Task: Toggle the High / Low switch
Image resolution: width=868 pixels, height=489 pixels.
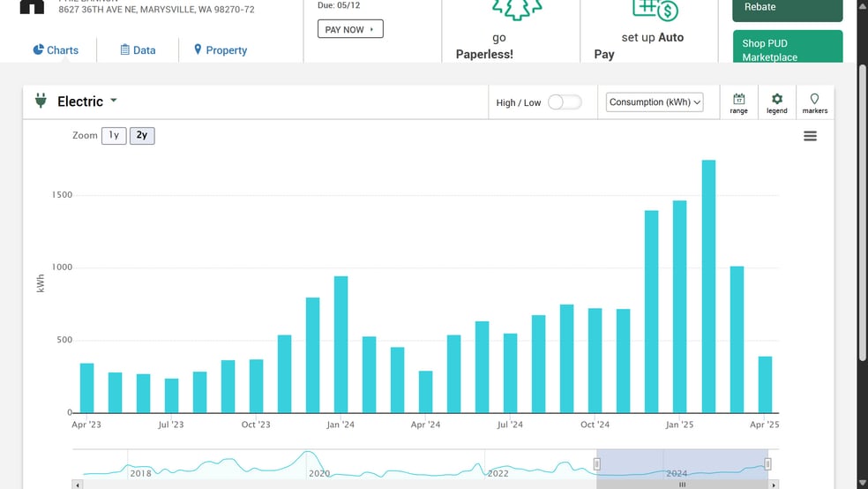Action: coord(565,102)
